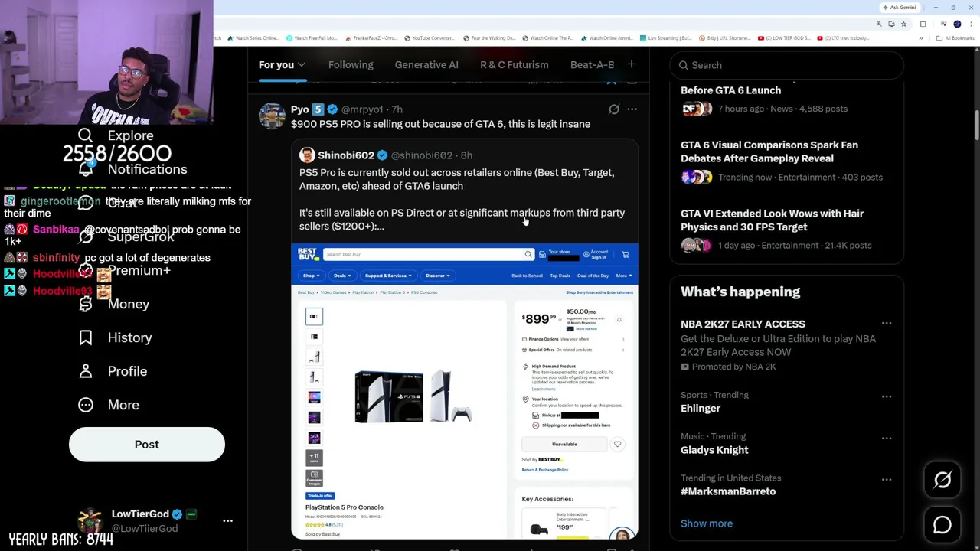The height and width of the screenshot is (551, 980).
Task: Open the Chrome media control icon
Action: tap(943, 24)
